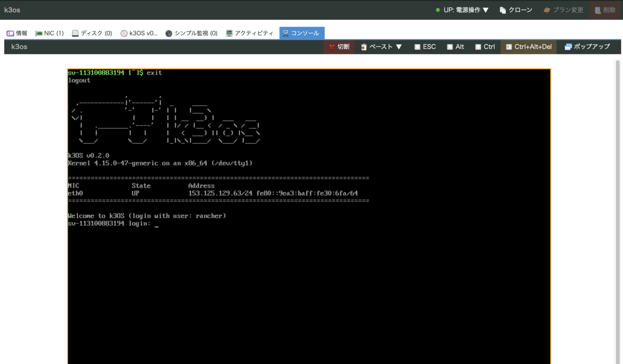The height and width of the screenshot is (364, 623).
Task: Click the k3OS ASCII art logo
Action: click(166, 119)
